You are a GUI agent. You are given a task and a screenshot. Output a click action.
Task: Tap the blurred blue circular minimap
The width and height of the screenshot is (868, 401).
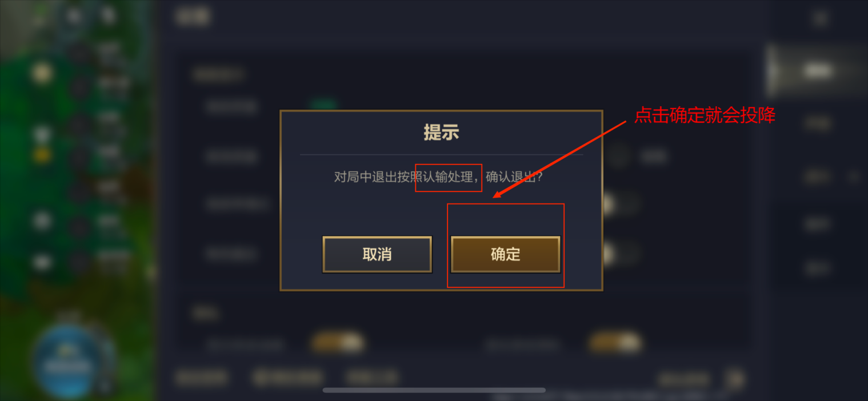[69, 361]
